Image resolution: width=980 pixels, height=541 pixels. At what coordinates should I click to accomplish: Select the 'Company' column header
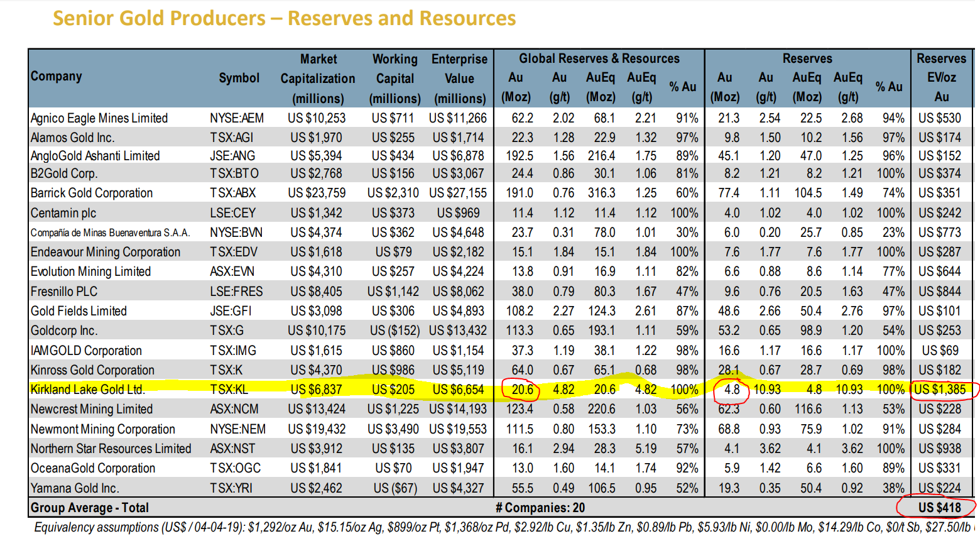(x=57, y=76)
